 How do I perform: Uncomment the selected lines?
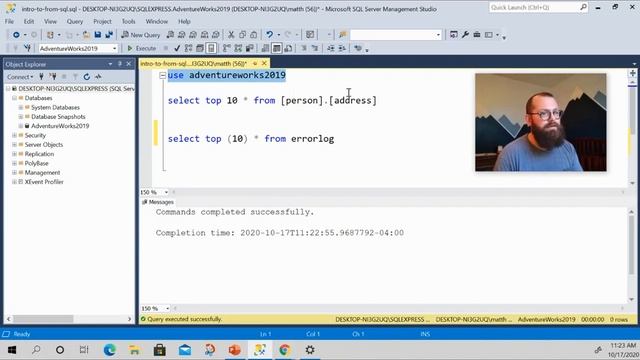click(x=315, y=48)
